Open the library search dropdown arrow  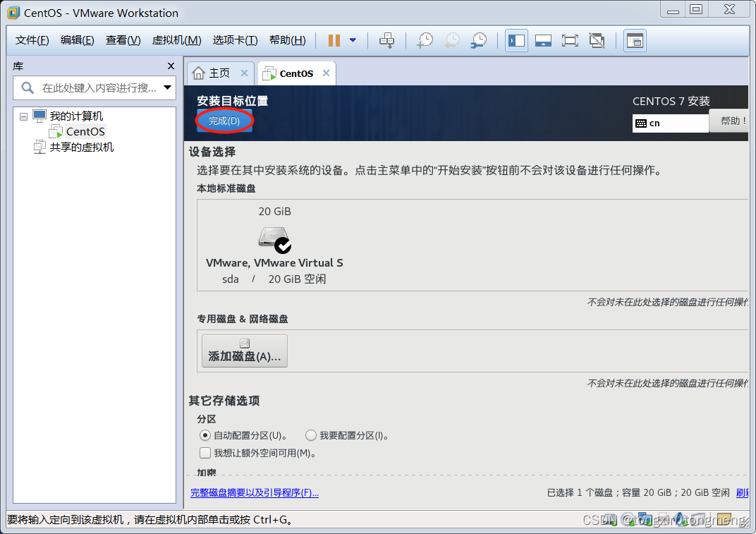[x=167, y=87]
